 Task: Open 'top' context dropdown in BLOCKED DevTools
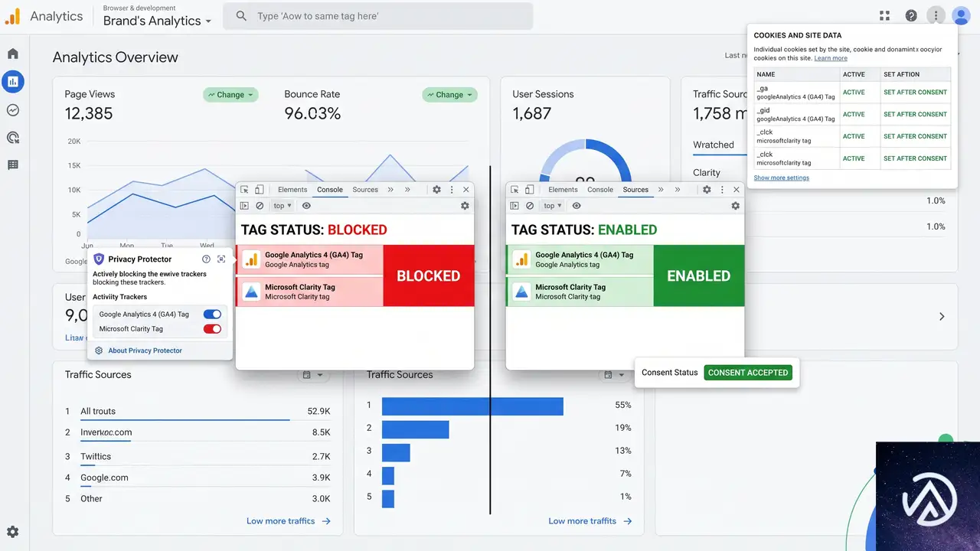[x=283, y=206]
